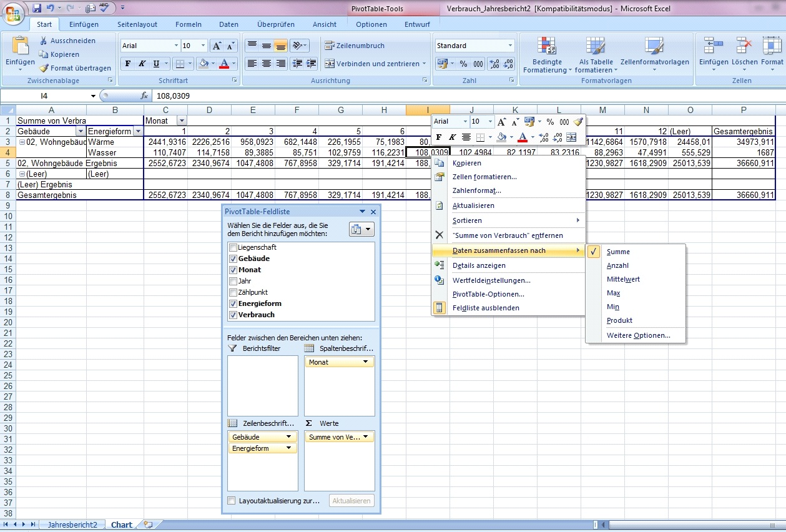The width and height of the screenshot is (786, 532).
Task: Click the percent format icon in ribbon
Action: 463,64
